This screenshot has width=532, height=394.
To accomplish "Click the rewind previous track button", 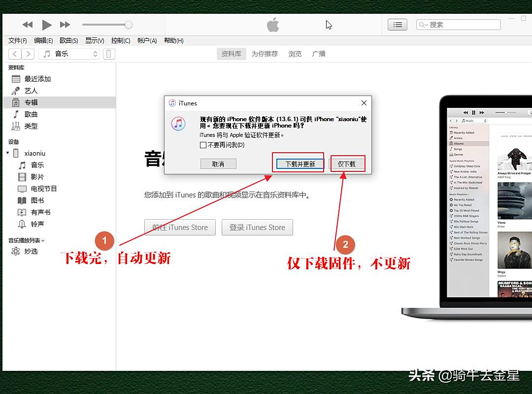I will point(28,25).
